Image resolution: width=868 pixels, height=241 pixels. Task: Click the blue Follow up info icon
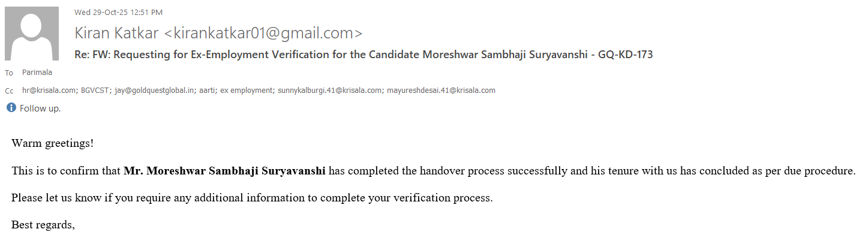pos(11,109)
